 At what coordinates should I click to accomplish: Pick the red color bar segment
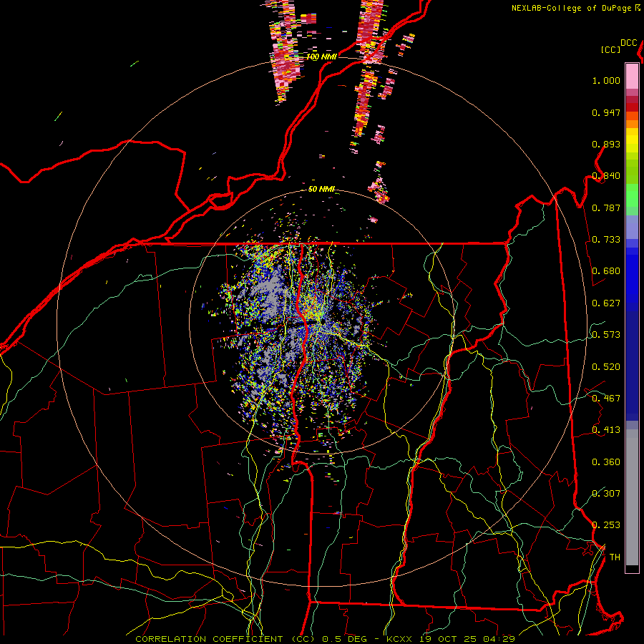click(632, 107)
